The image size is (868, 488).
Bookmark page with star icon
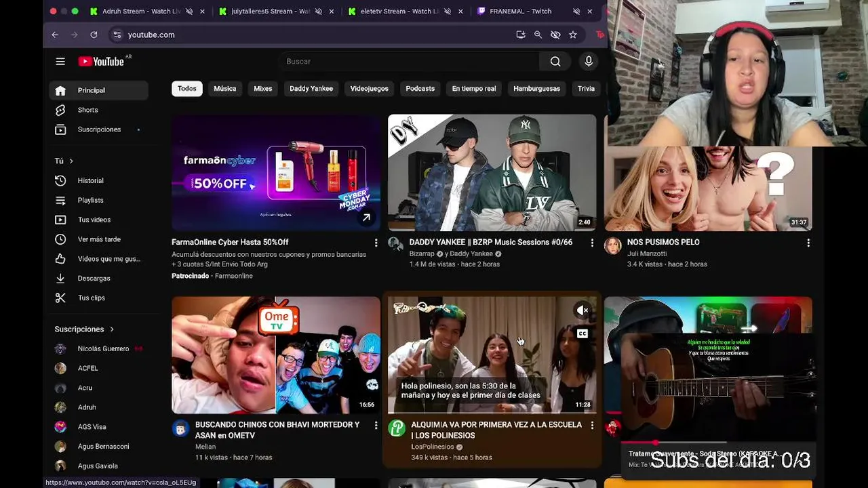point(573,35)
